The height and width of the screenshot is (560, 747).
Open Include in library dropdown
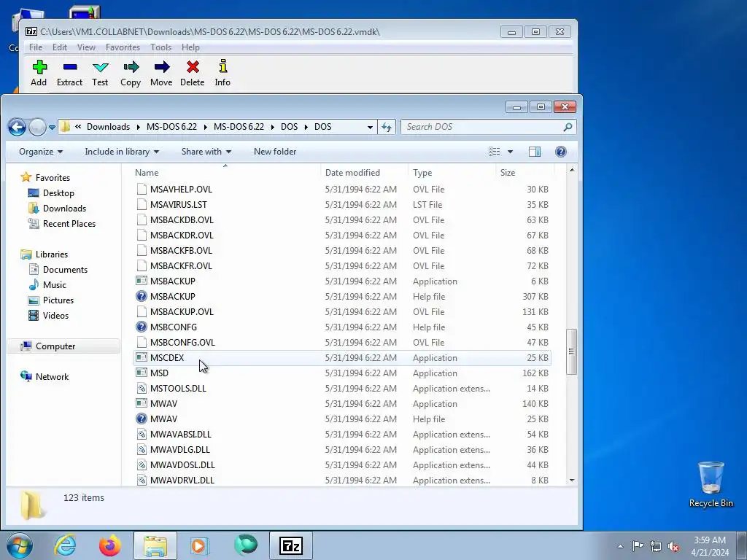pos(122,152)
